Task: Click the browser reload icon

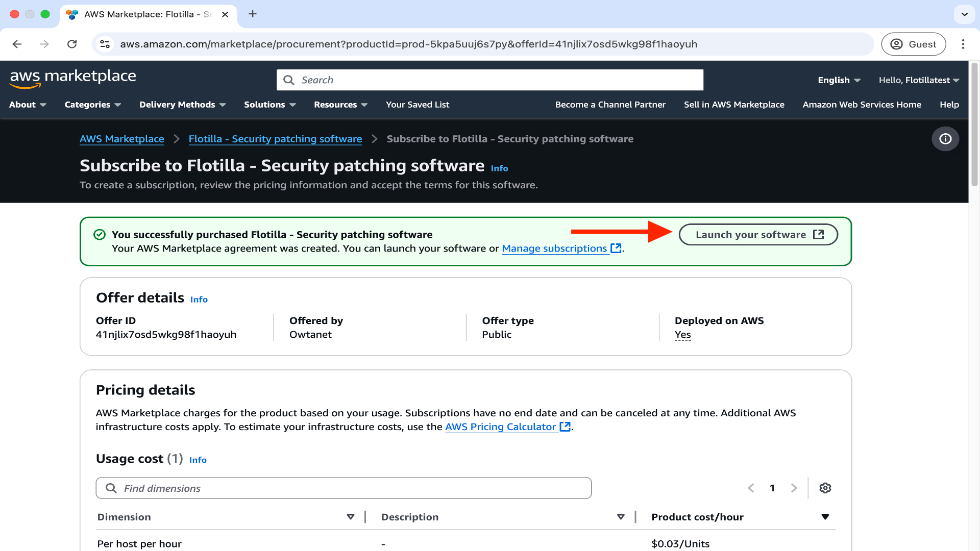Action: [72, 44]
